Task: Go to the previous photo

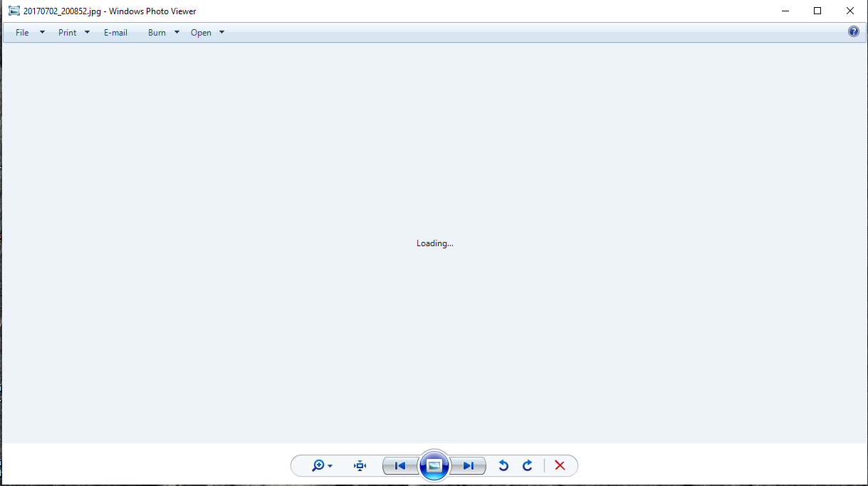Action: (x=400, y=465)
